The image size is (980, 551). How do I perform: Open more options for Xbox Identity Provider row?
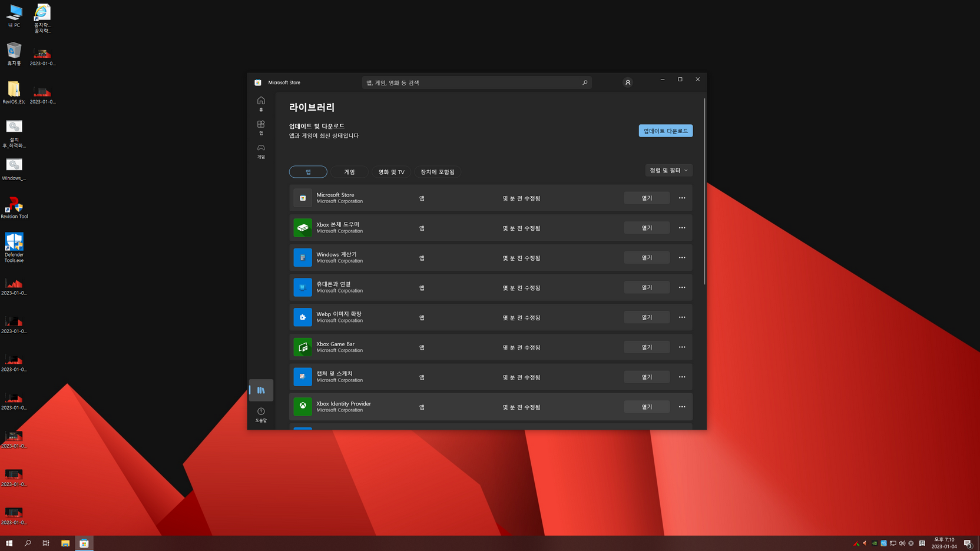(682, 407)
